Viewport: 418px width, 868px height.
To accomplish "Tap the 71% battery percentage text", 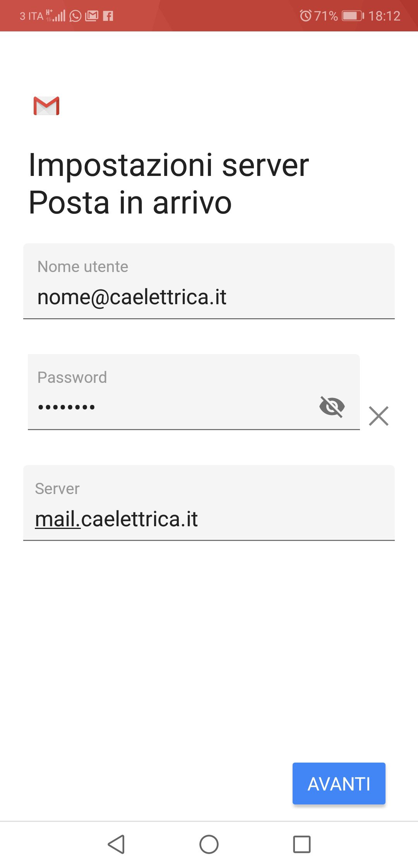I will pyautogui.click(x=326, y=16).
